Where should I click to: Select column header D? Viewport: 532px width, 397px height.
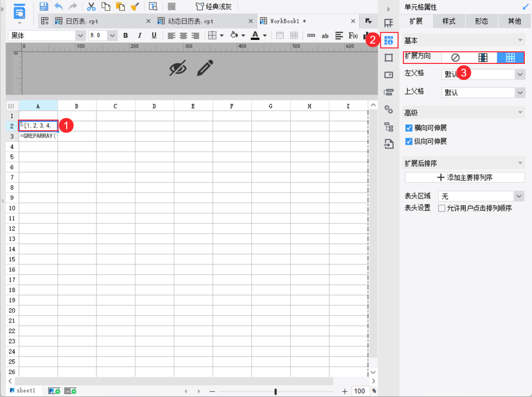click(154, 106)
